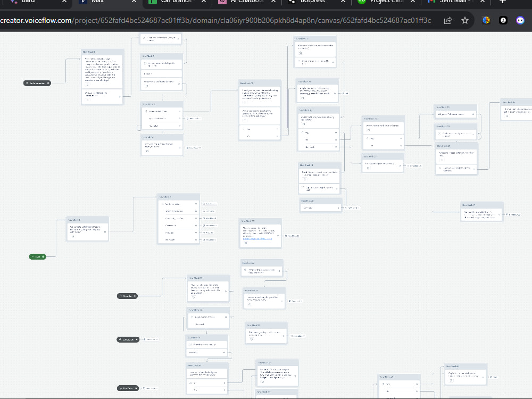Image resolution: width=532 pixels, height=399 pixels.
Task: Select the Test Drive intent chip
Action: coord(128,388)
